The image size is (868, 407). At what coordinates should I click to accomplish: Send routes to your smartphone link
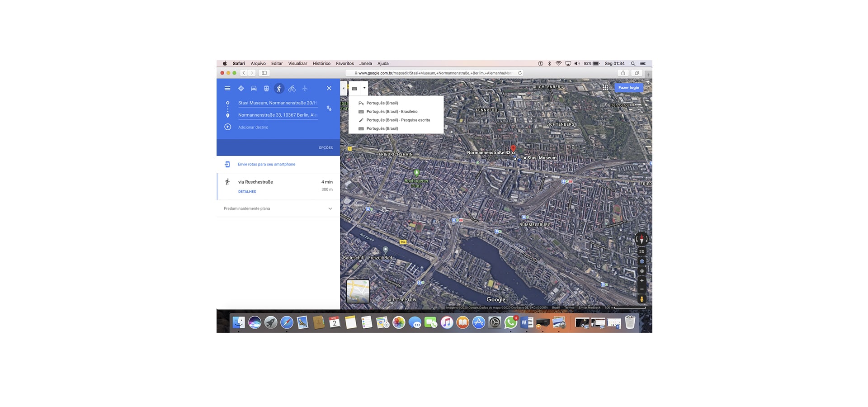coord(266,165)
